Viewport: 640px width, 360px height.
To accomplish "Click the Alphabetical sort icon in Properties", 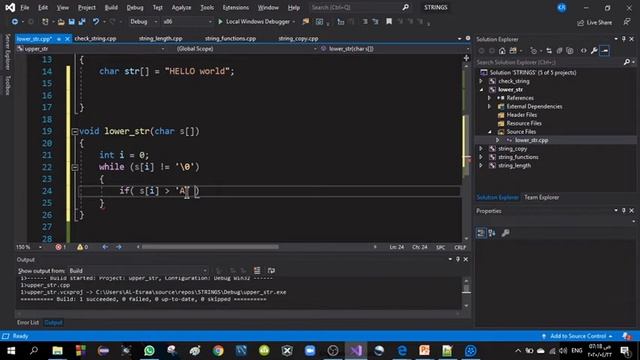I will point(492,233).
